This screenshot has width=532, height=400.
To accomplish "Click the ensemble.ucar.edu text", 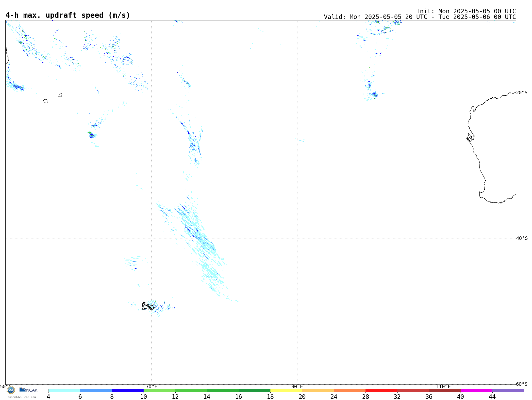I will tap(22, 397).
